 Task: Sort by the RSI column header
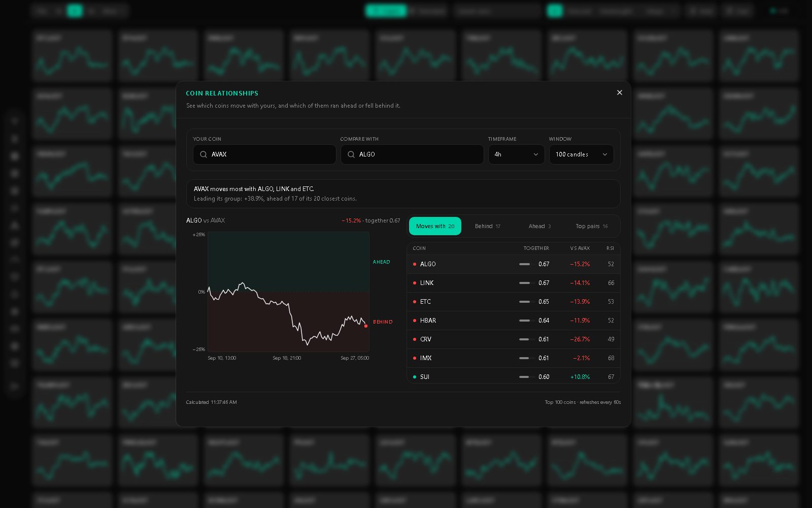(610, 248)
